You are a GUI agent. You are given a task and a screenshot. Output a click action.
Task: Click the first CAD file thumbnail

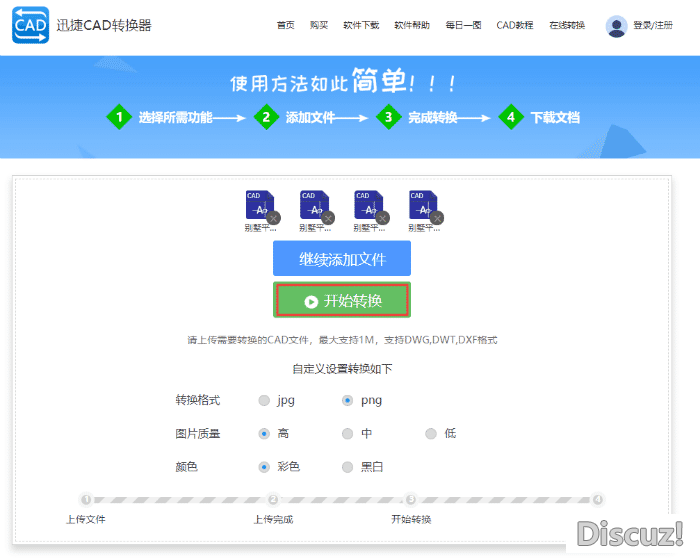click(259, 205)
